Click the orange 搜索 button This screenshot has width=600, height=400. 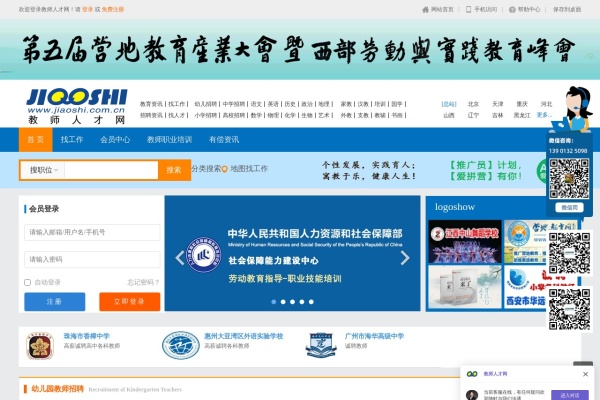pos(174,170)
